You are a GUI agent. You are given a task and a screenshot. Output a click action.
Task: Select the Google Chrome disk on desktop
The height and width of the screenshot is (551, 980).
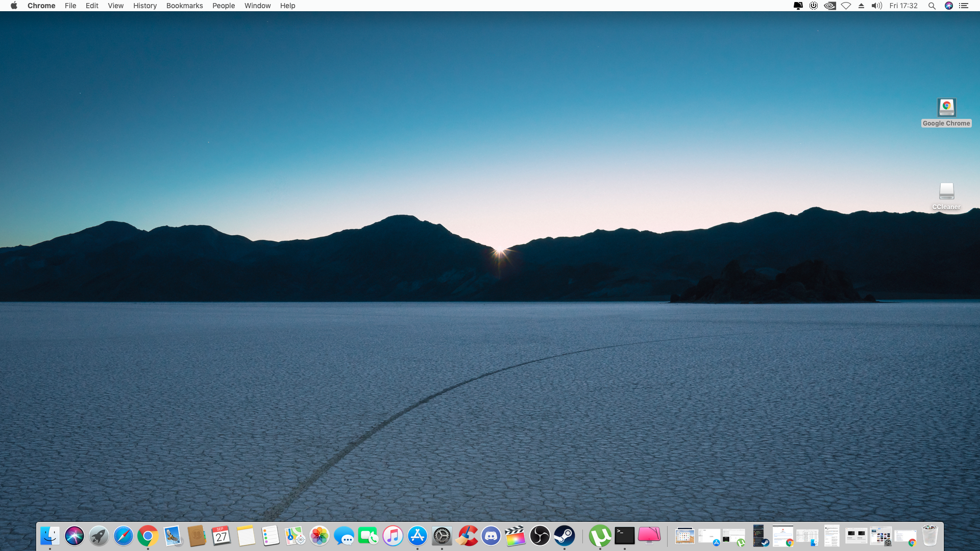click(946, 108)
